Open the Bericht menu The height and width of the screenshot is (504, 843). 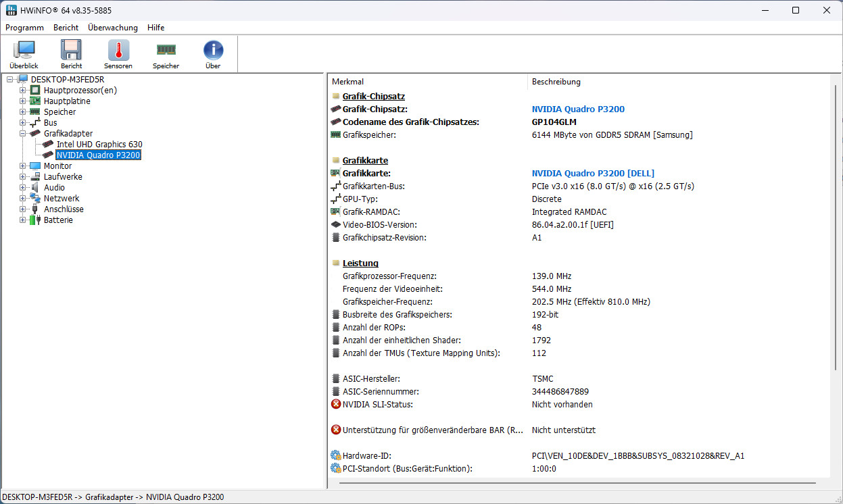click(x=66, y=28)
